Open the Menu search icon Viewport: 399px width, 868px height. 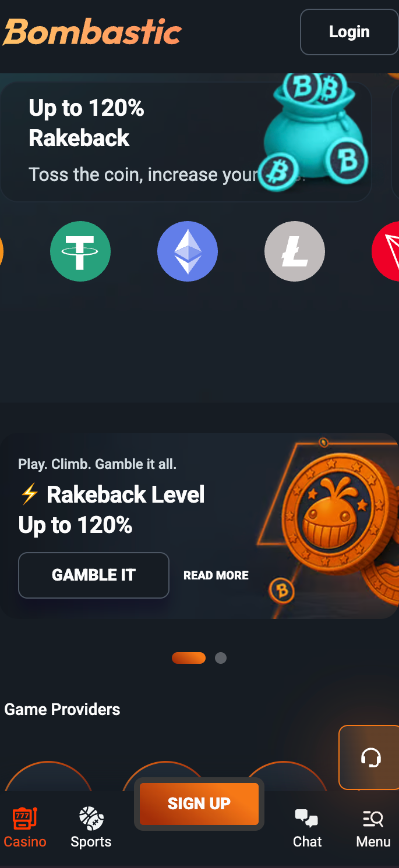(x=373, y=828)
